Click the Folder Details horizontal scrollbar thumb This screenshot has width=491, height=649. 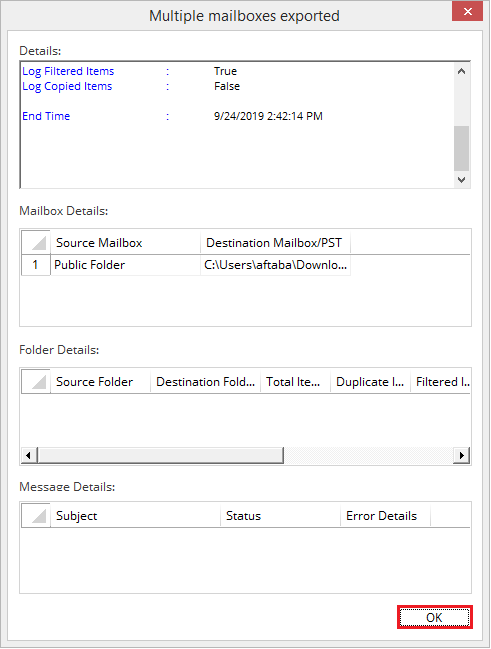[161, 455]
